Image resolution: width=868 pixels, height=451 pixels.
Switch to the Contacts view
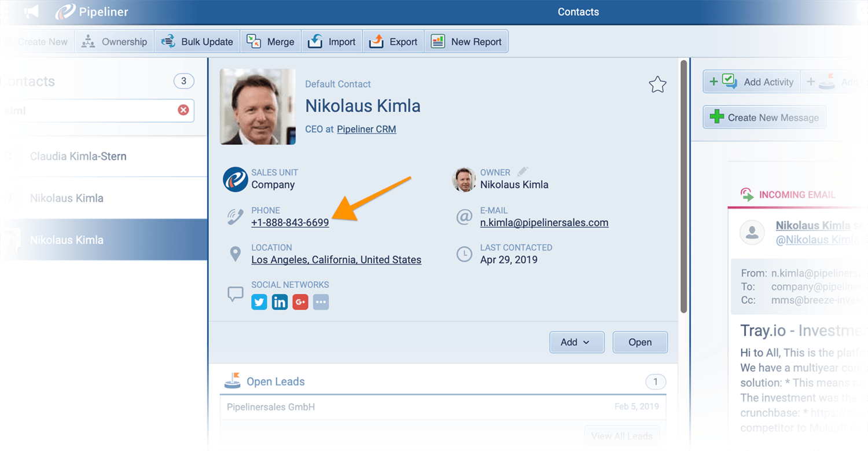tap(578, 12)
